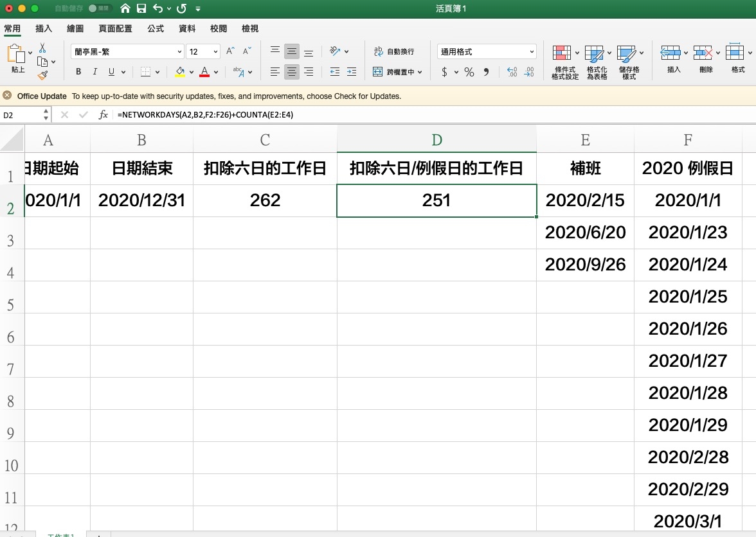Select the Format Painter brush icon
The height and width of the screenshot is (537, 756).
click(42, 75)
